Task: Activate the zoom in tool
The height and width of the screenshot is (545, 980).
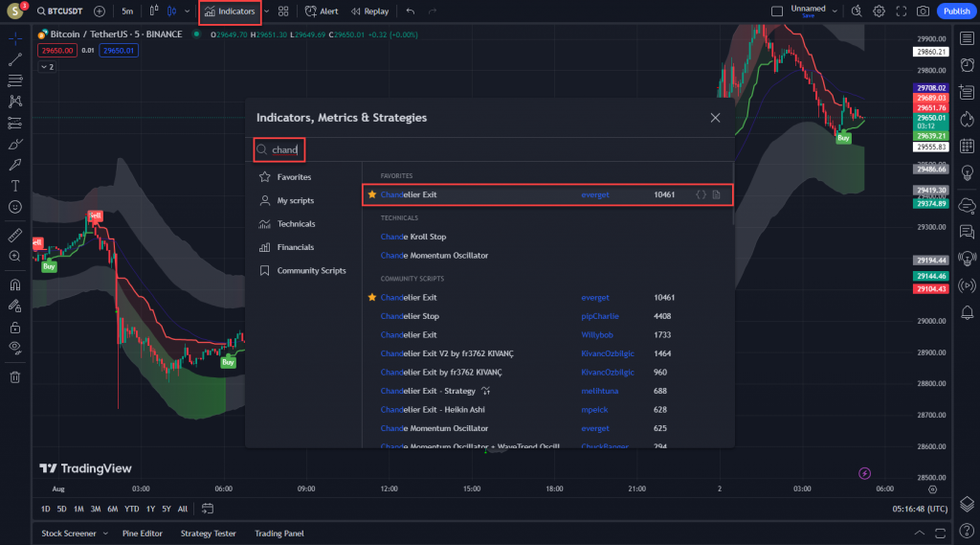Action: pyautogui.click(x=15, y=256)
